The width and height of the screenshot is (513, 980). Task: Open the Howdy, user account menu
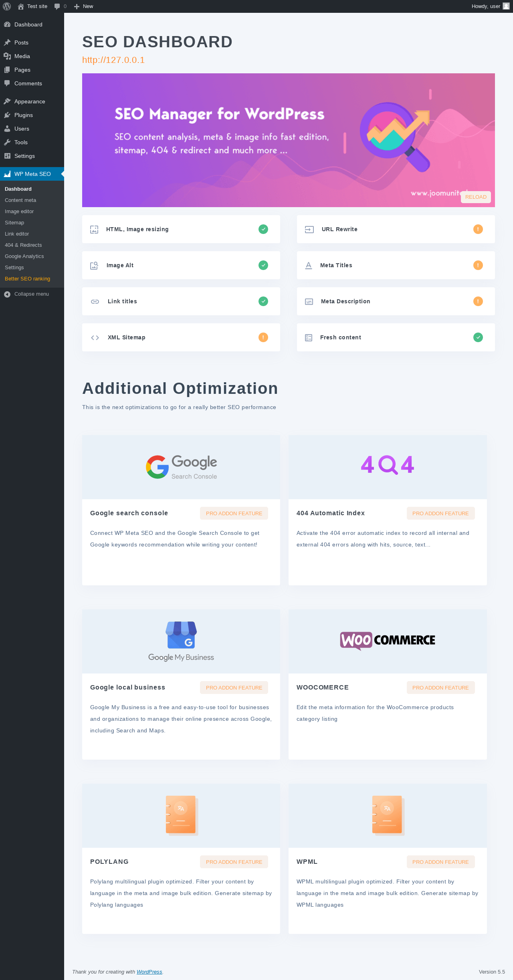490,6
